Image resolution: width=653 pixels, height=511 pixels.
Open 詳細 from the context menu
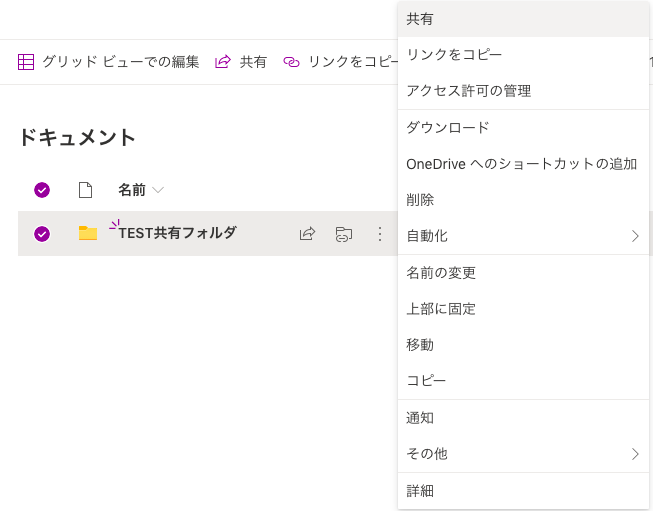point(420,491)
